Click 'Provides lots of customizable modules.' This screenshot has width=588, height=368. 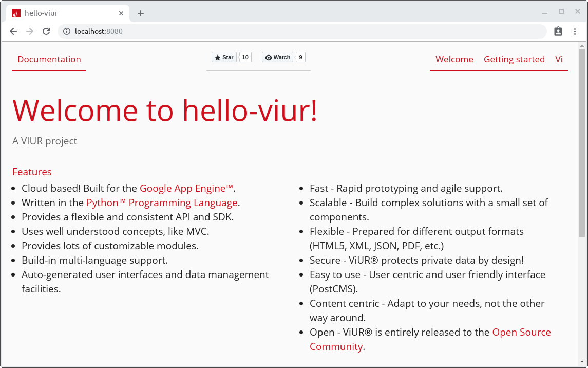pyautogui.click(x=110, y=246)
